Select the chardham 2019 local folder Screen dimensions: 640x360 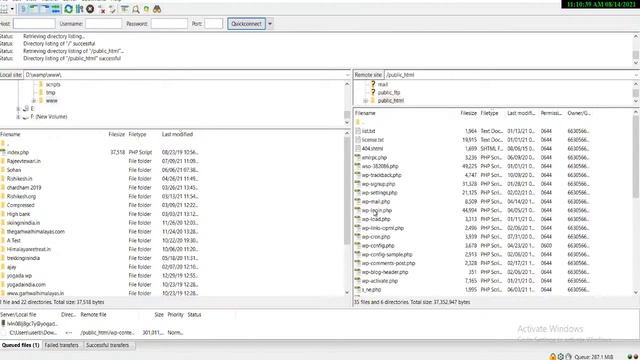click(24, 188)
